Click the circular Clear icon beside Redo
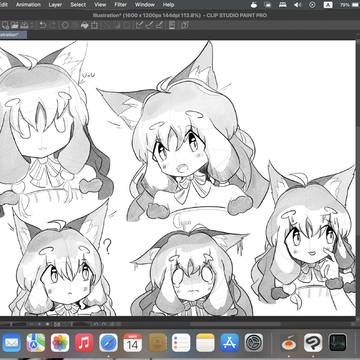360x360 pixels. click(65, 25)
